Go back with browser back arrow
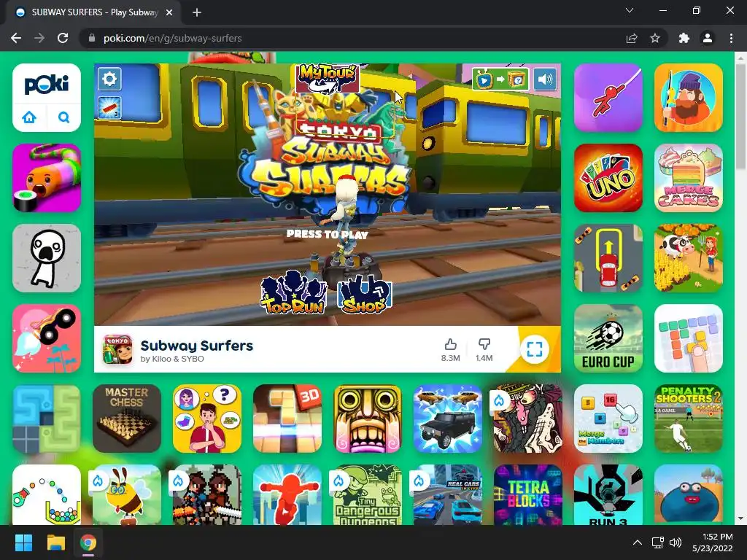The height and width of the screenshot is (560, 747). pyautogui.click(x=16, y=38)
